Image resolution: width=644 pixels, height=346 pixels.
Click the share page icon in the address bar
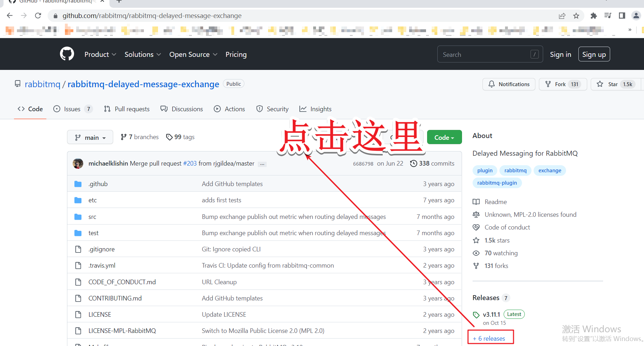562,16
